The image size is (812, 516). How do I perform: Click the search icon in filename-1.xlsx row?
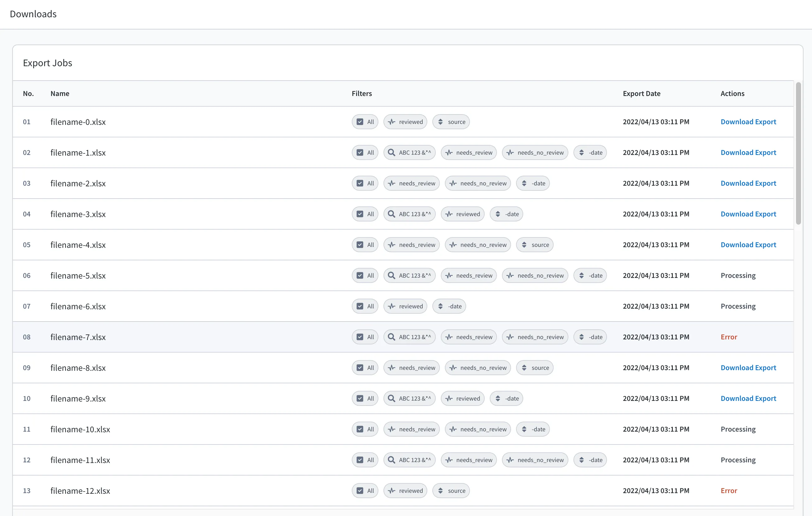391,152
